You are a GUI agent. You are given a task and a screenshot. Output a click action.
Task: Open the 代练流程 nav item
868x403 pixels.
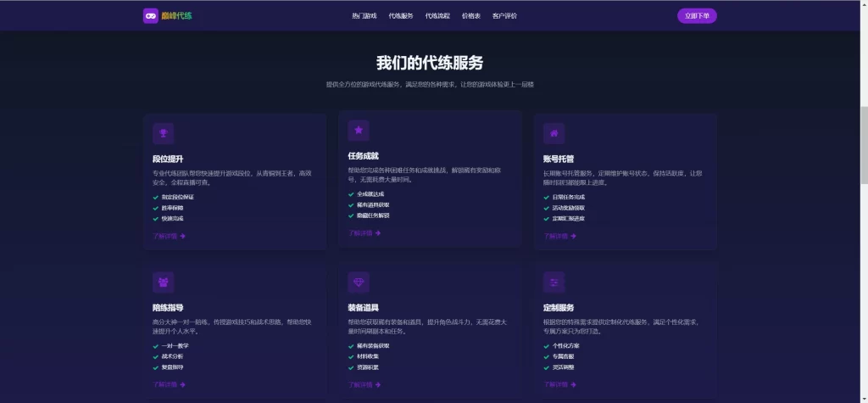pyautogui.click(x=437, y=16)
